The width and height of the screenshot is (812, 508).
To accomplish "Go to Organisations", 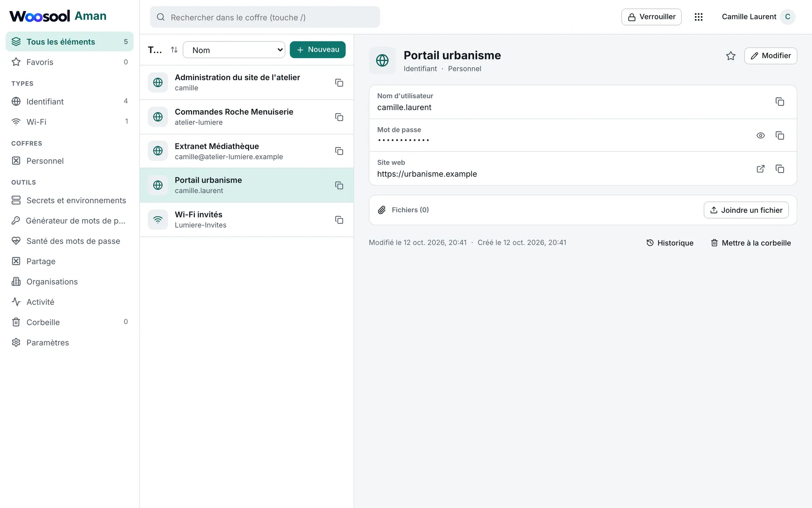I will point(69,282).
